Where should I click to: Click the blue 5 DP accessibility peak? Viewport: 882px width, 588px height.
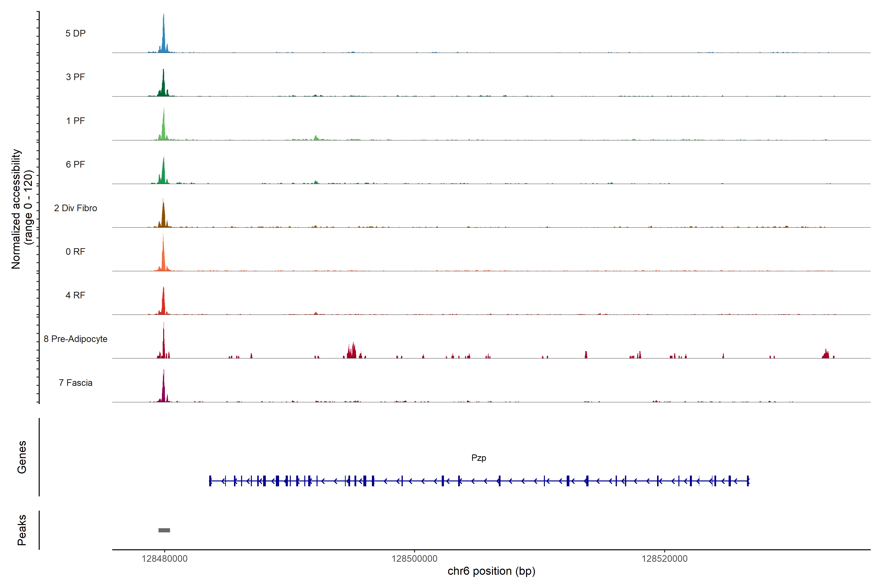[163, 37]
